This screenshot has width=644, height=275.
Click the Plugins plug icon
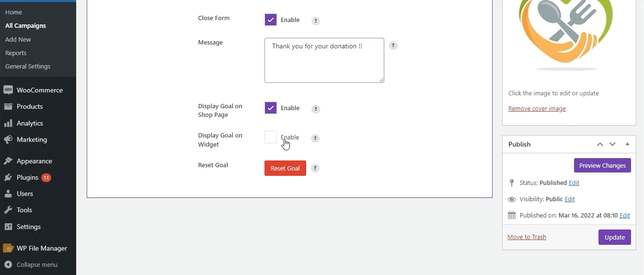pyautogui.click(x=8, y=177)
